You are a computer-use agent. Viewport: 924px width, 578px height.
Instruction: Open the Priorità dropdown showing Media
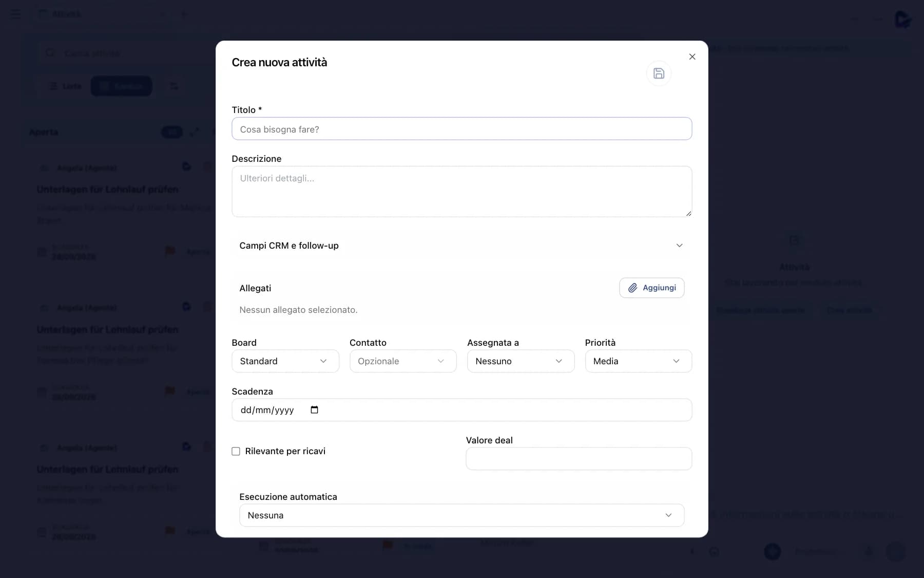(638, 361)
